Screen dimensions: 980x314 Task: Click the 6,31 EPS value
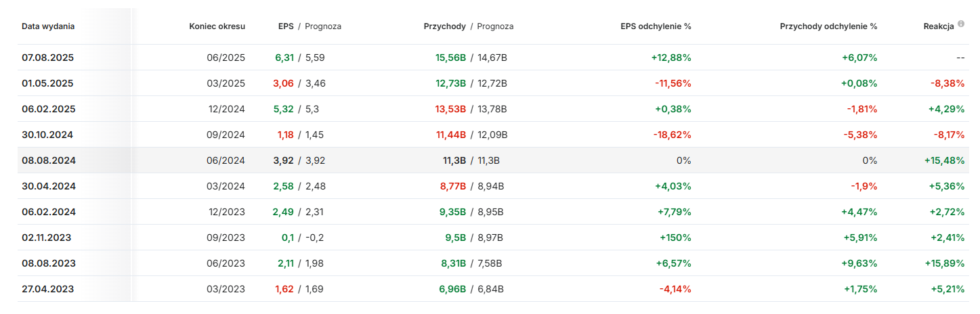tap(284, 58)
